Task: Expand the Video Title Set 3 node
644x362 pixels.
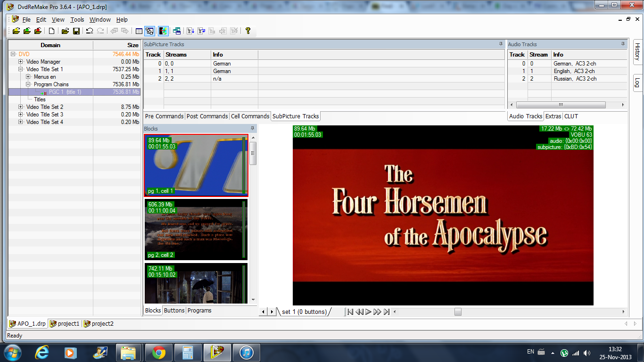Action: point(21,115)
